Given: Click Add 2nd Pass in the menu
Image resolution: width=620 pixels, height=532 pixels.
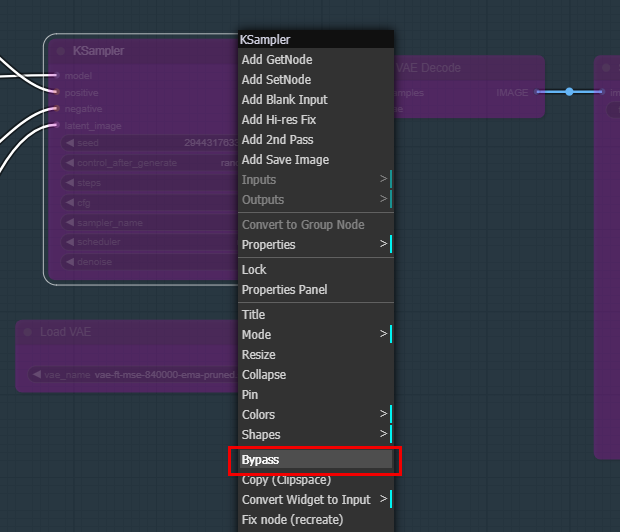Looking at the screenshot, I should [x=316, y=140].
